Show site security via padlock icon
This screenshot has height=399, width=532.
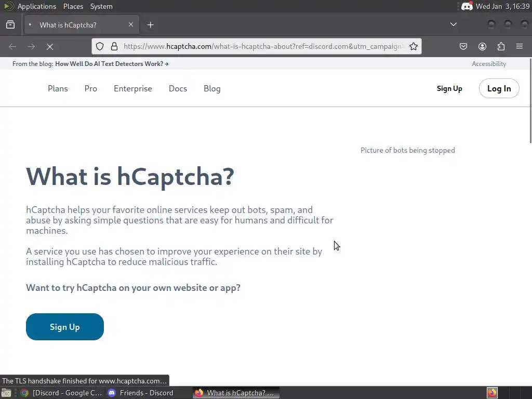(114, 46)
